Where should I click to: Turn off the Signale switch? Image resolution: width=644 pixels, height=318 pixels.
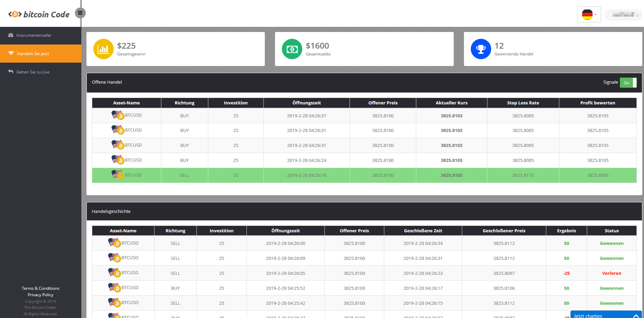(x=628, y=83)
